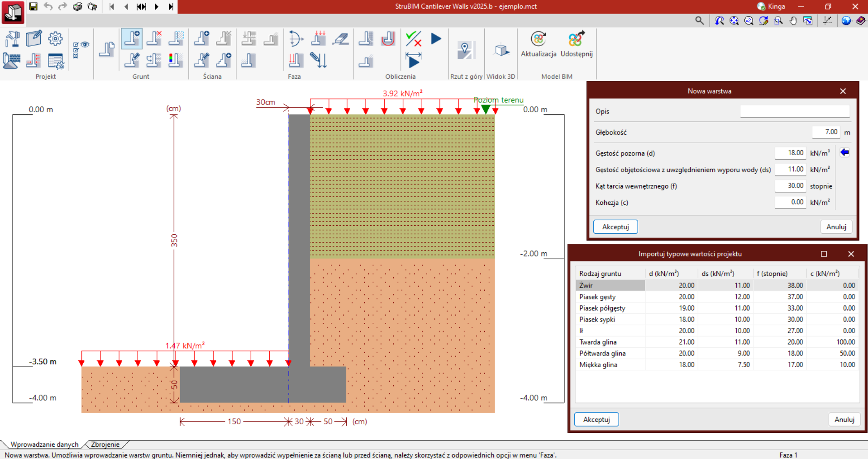This screenshot has height=459, width=868.
Task: Click the Opis text field
Action: [x=795, y=111]
